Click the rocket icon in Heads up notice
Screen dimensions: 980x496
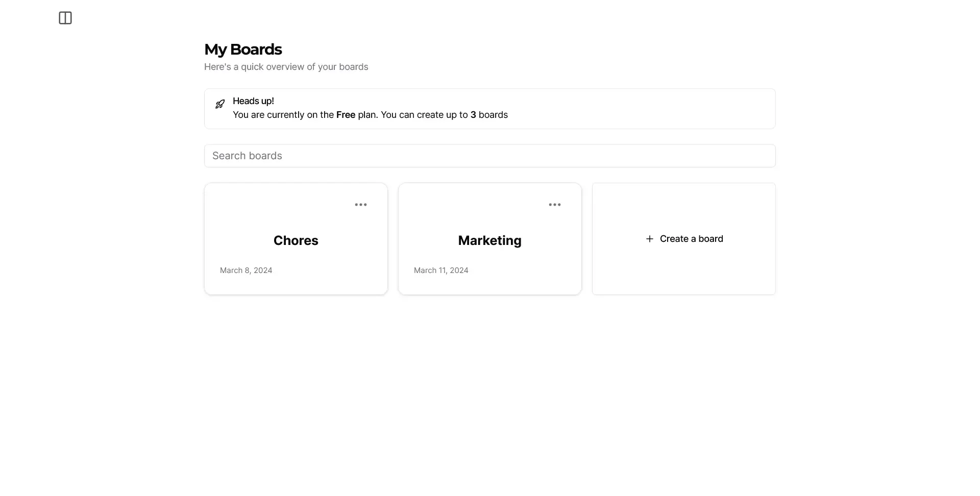(220, 104)
